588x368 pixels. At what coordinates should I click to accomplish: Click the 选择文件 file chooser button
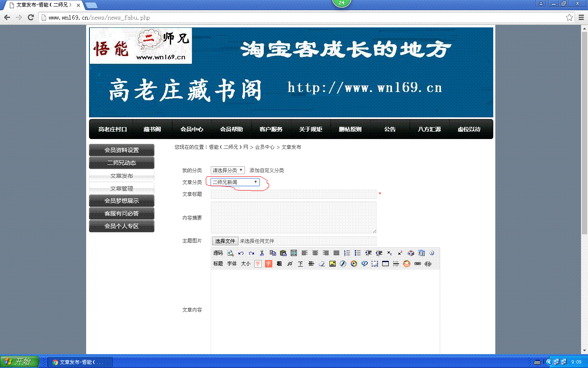[225, 241]
